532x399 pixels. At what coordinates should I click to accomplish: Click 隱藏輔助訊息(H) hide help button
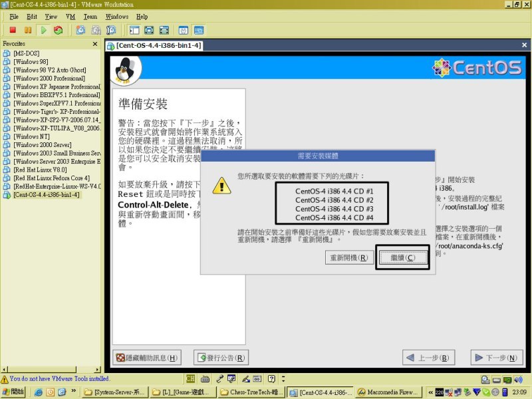(x=147, y=358)
